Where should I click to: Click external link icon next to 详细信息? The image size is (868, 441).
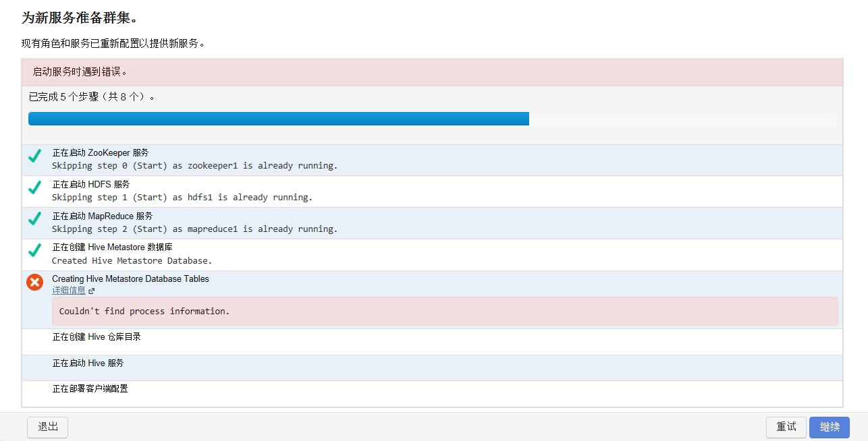(92, 291)
